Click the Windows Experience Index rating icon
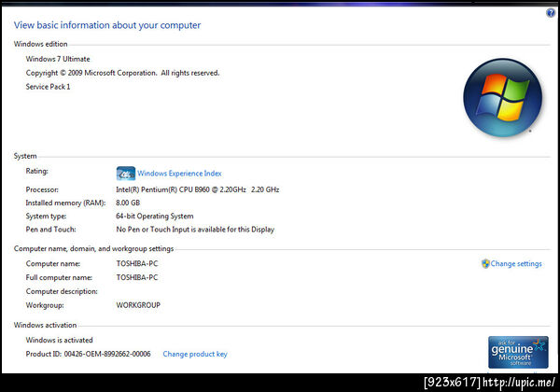560x392 pixels. pos(126,174)
